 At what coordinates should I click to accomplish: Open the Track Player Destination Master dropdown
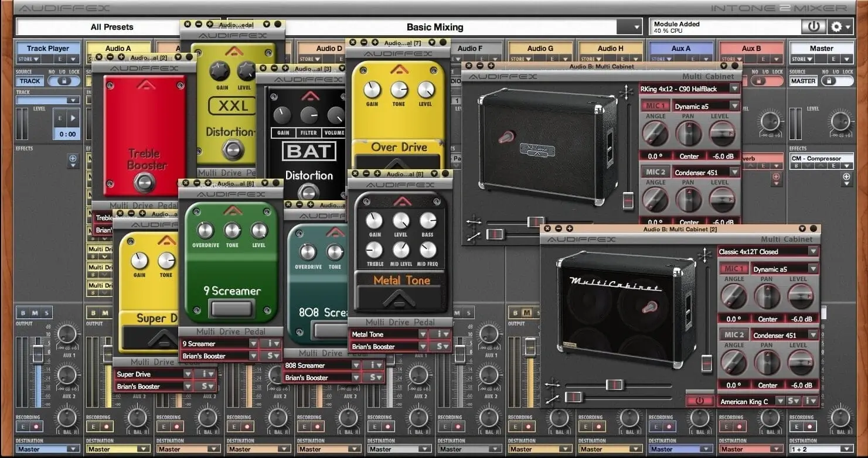[47, 449]
